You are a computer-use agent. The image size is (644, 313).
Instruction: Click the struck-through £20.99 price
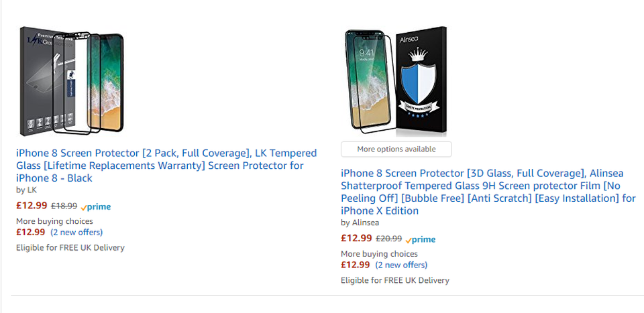[388, 239]
